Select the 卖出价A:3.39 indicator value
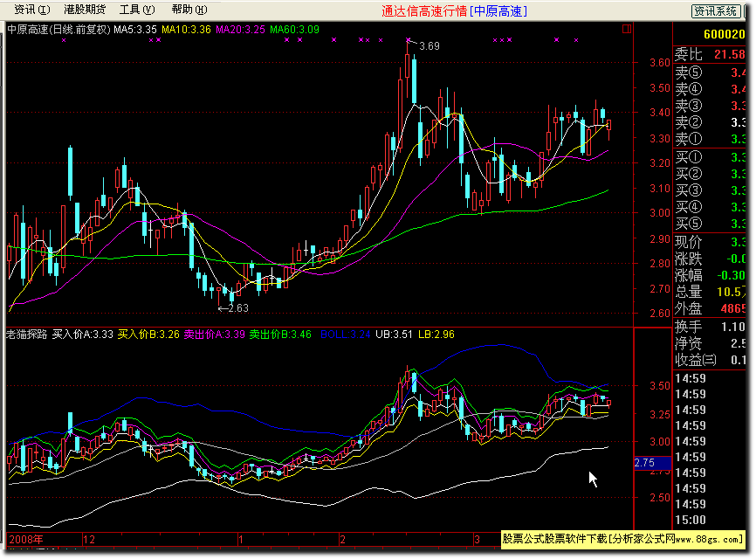The width and height of the screenshot is (756, 559). pos(215,335)
